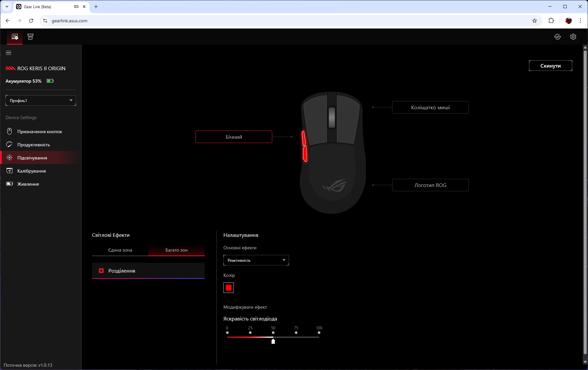Open the Реактивність effect dropdown
The width and height of the screenshot is (588, 370).
[256, 260]
